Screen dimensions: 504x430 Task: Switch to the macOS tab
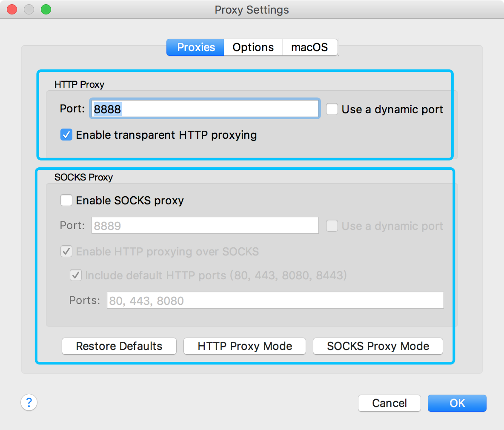(x=309, y=47)
